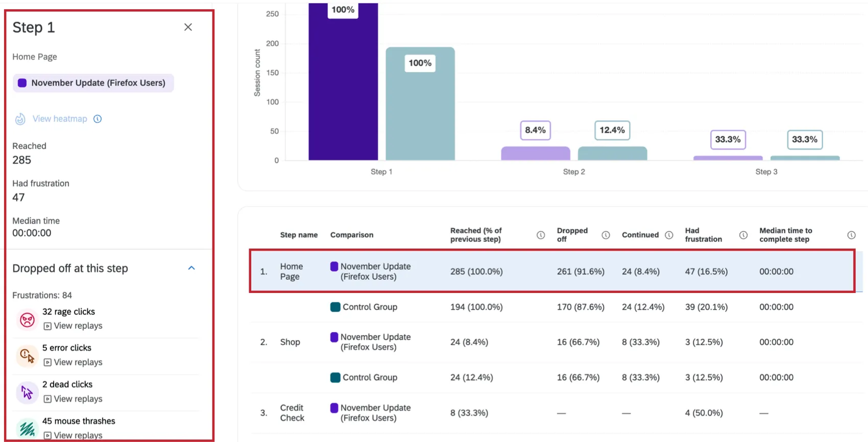Select the Shop November Update table row

pos(551,342)
